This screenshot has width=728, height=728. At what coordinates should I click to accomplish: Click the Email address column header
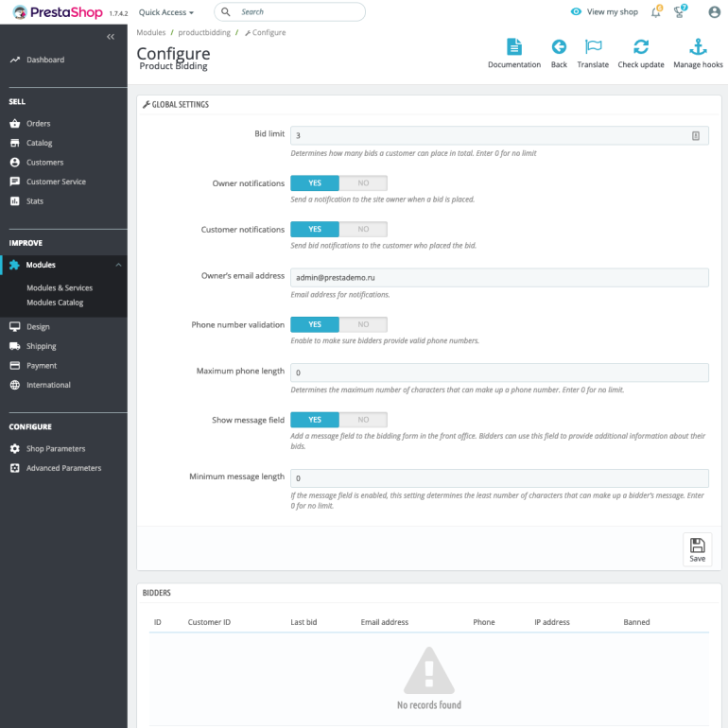tap(385, 622)
